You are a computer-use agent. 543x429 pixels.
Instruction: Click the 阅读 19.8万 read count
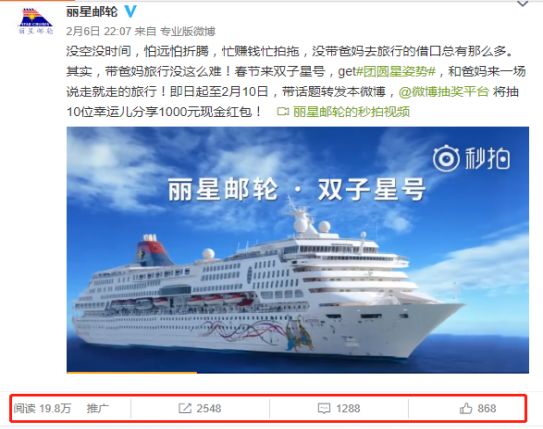click(42, 408)
